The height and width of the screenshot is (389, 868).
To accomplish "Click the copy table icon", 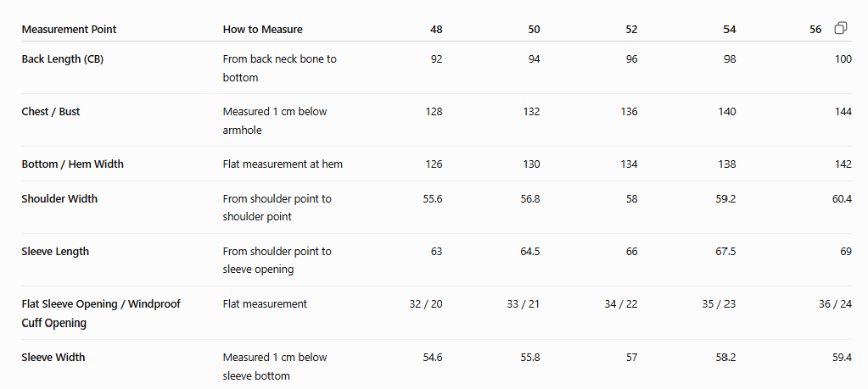I will coord(840,28).
